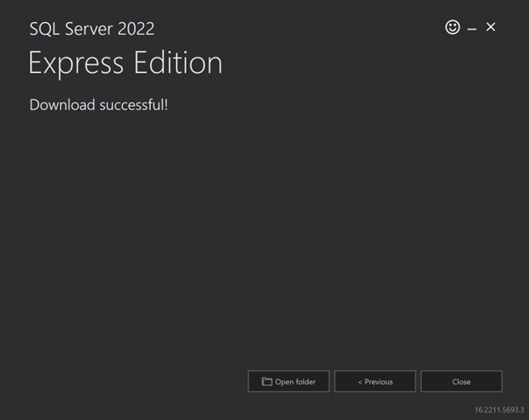
Task: Open the download folder
Action: pos(288,381)
